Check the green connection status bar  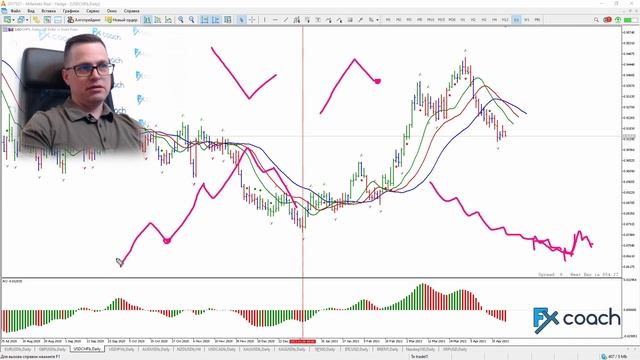[631, 20]
